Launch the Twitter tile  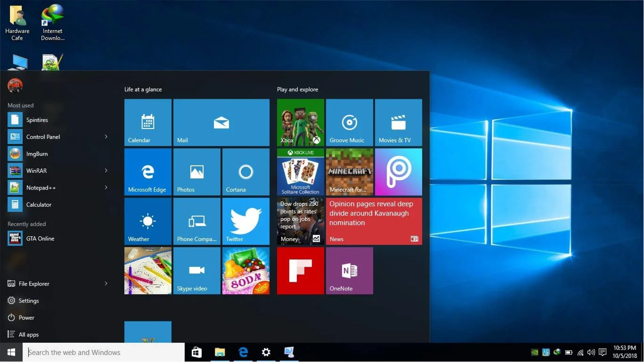pos(245,221)
